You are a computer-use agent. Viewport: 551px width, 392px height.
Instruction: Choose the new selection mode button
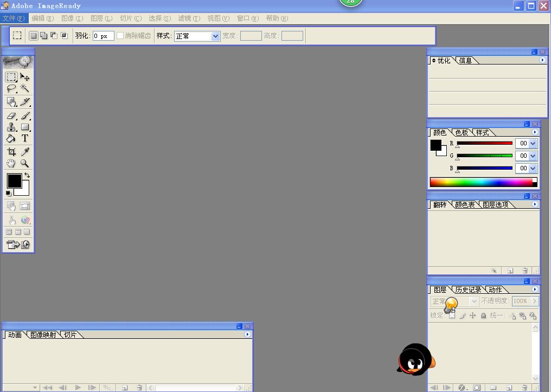(x=34, y=35)
